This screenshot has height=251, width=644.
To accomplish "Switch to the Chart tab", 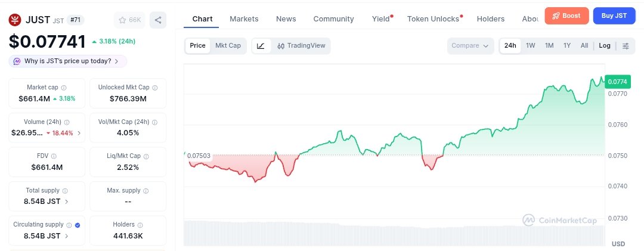I will (203, 19).
